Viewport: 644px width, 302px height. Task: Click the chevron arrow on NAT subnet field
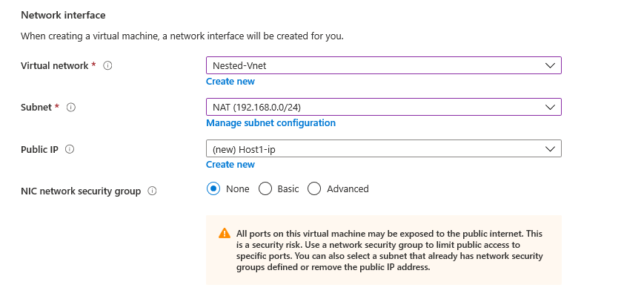[x=550, y=107]
